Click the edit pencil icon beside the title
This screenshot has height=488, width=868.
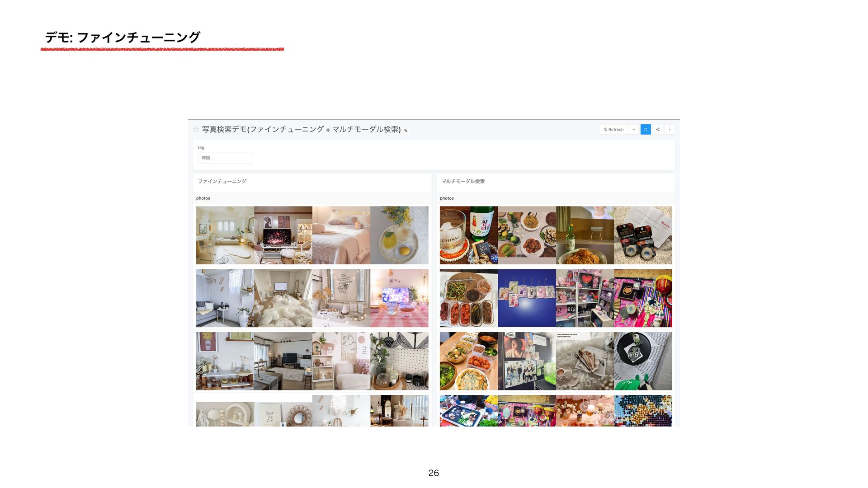click(x=406, y=131)
